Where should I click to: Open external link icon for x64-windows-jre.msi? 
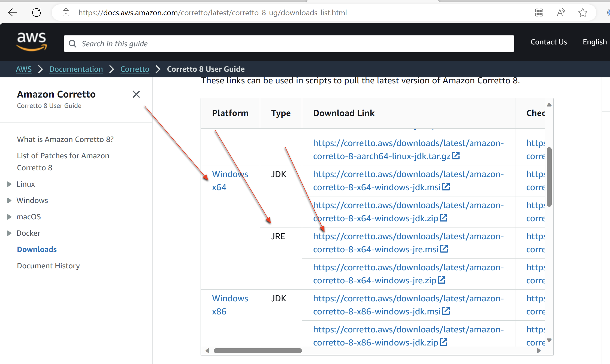[x=444, y=249]
